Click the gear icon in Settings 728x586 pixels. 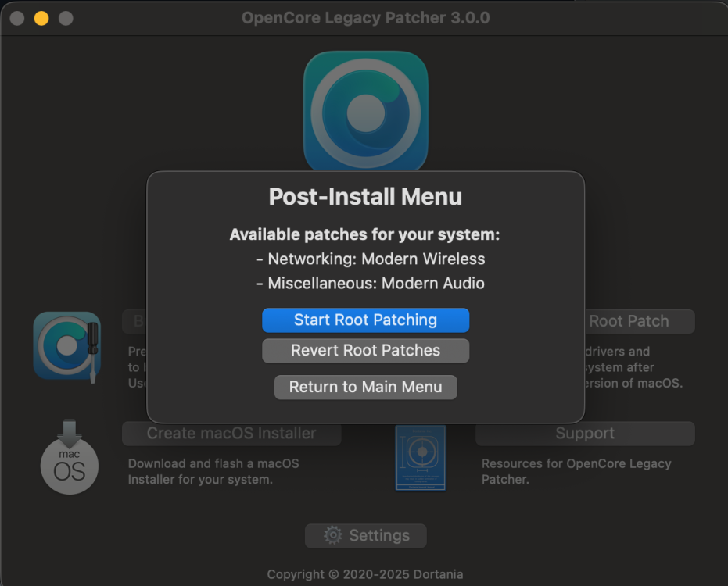(332, 535)
